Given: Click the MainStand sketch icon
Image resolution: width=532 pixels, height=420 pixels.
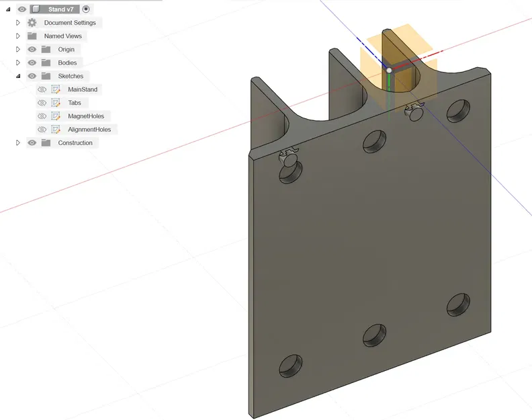Looking at the screenshot, I should pos(56,89).
